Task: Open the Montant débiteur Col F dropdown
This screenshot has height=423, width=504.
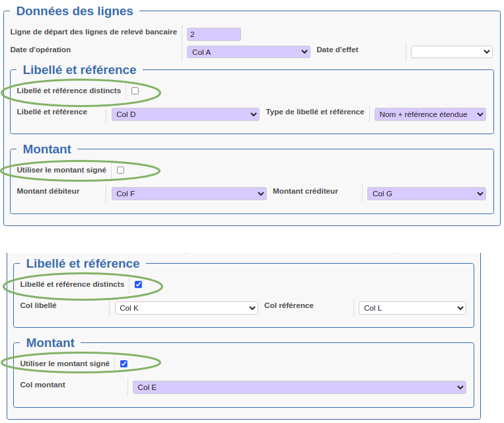Action: point(189,194)
